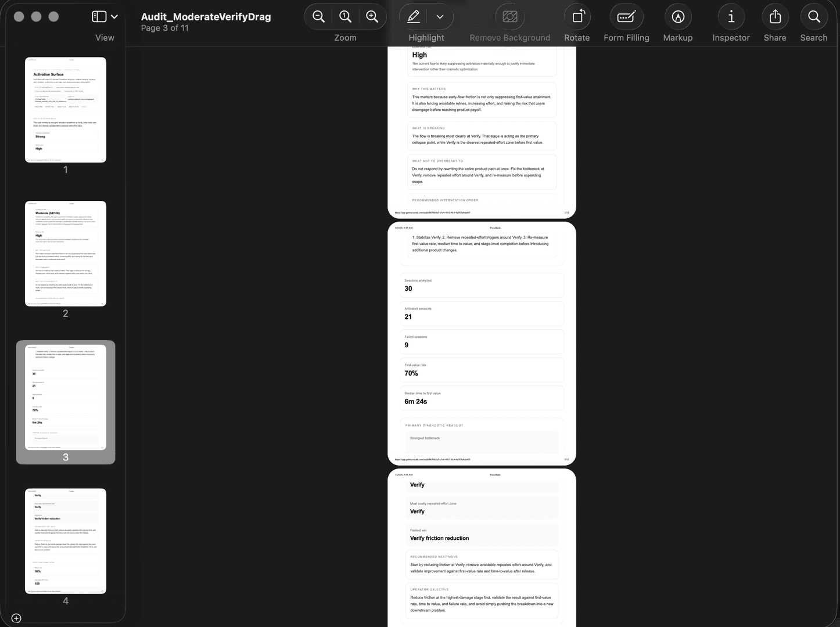This screenshot has width=840, height=627.
Task: Toggle the sidebar view button
Action: [99, 17]
